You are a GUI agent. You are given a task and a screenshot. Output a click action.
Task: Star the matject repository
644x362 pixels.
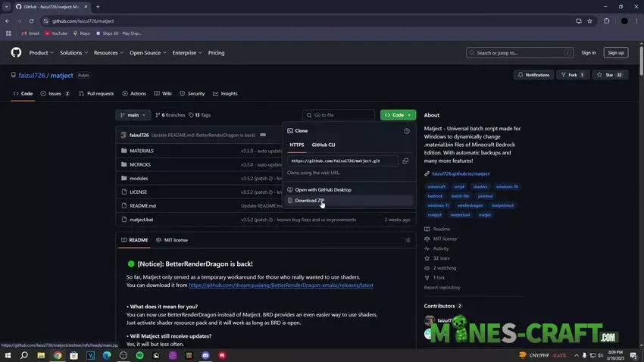click(x=604, y=75)
